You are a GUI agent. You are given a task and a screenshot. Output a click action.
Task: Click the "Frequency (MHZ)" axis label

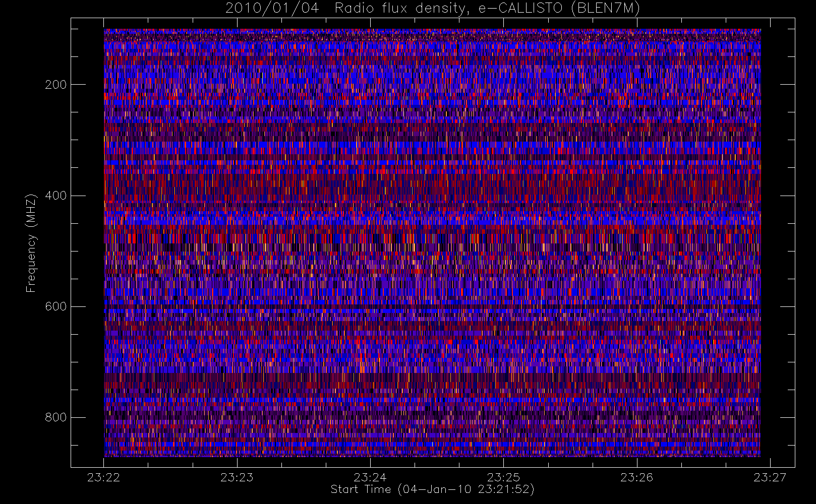pos(31,243)
